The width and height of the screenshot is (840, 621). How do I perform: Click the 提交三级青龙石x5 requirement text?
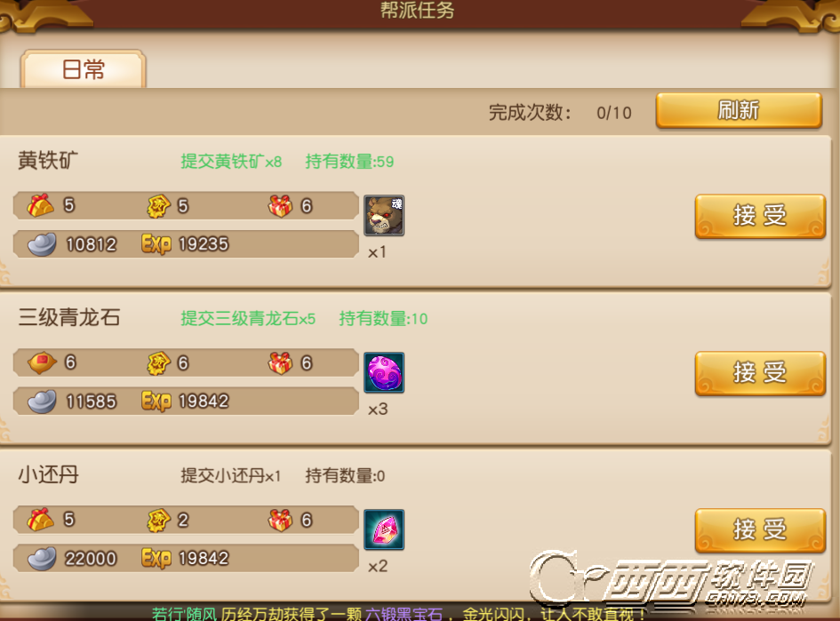(x=248, y=319)
